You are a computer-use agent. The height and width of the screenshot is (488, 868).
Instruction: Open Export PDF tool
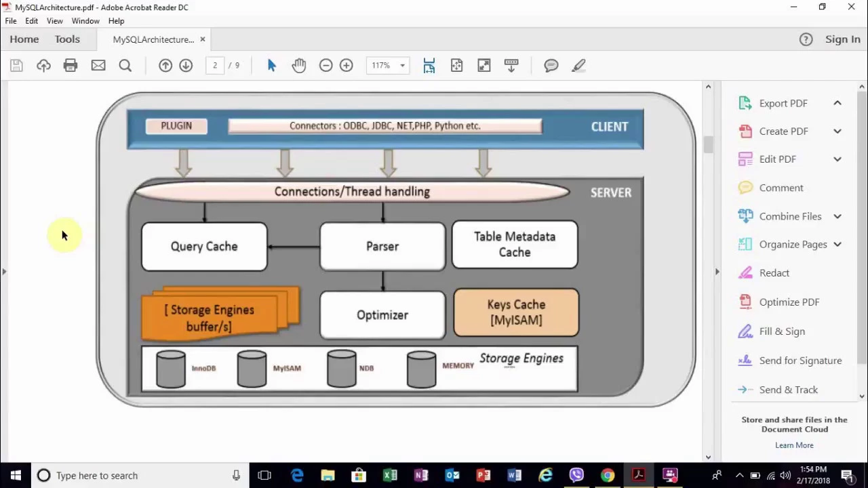pyautogui.click(x=783, y=103)
